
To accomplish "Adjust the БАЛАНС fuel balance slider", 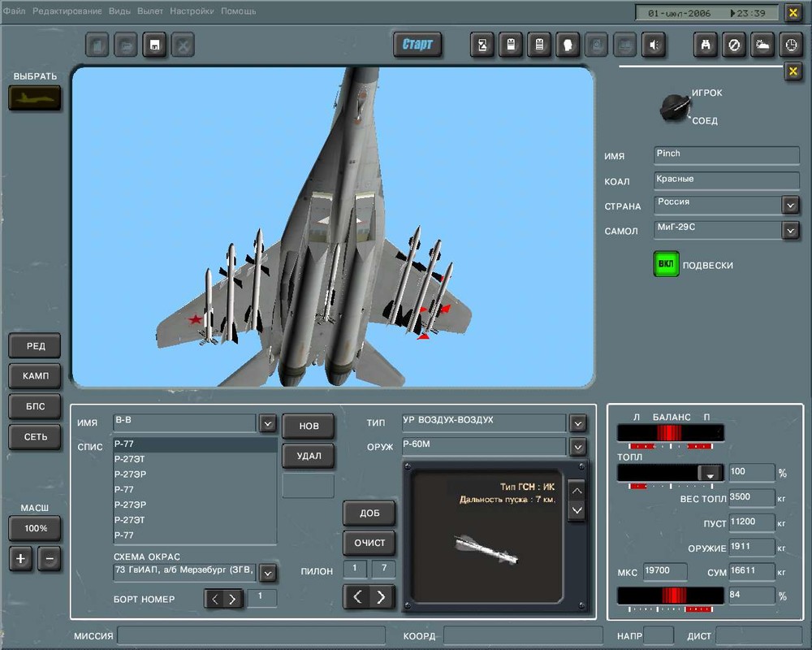I will (x=670, y=434).
